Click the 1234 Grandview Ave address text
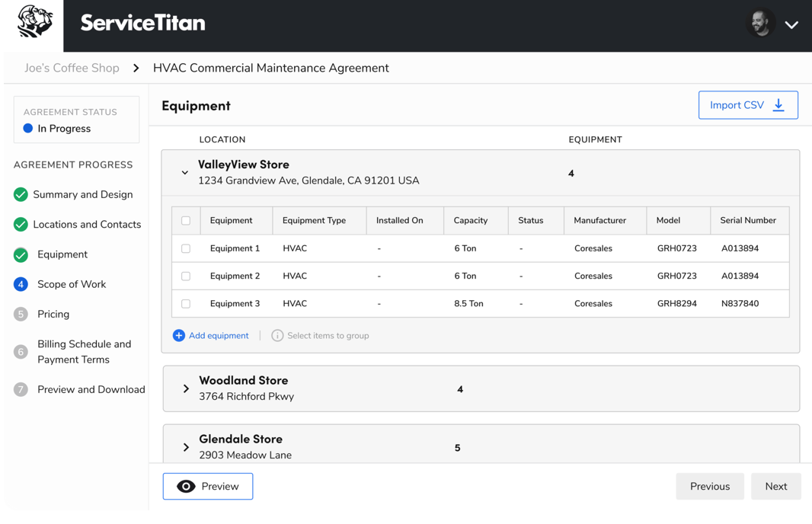Image resolution: width=812 pixels, height=524 pixels. [308, 181]
